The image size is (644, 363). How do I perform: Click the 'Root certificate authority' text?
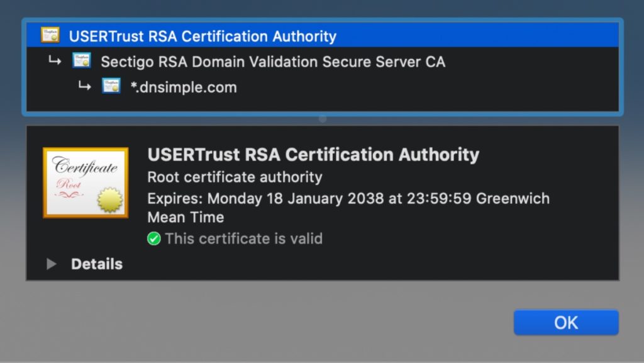coord(235,177)
